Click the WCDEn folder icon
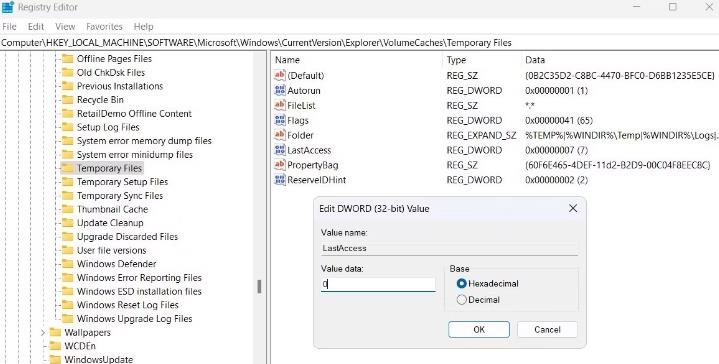Image resolution: width=719 pixels, height=364 pixels. click(55, 346)
